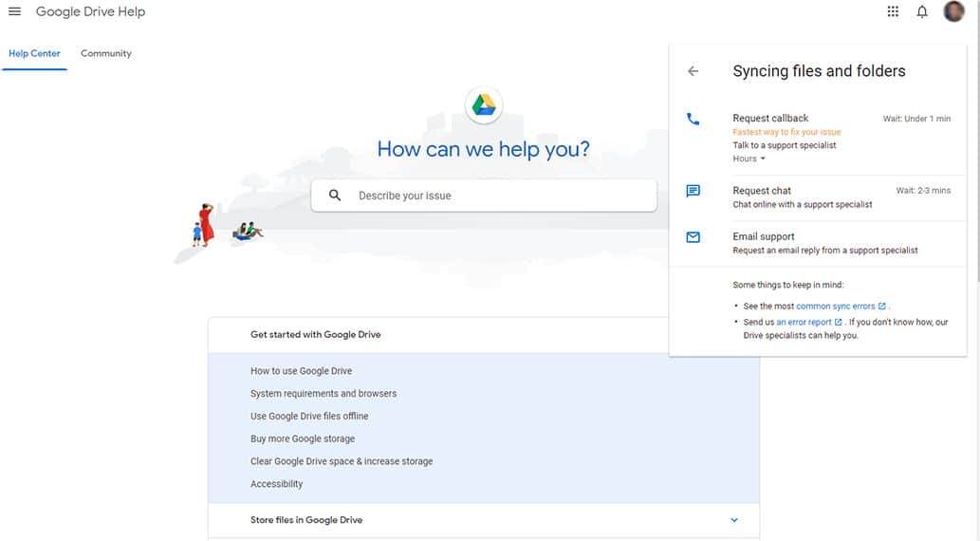
Task: Open How to use Google Drive
Action: pyautogui.click(x=302, y=371)
